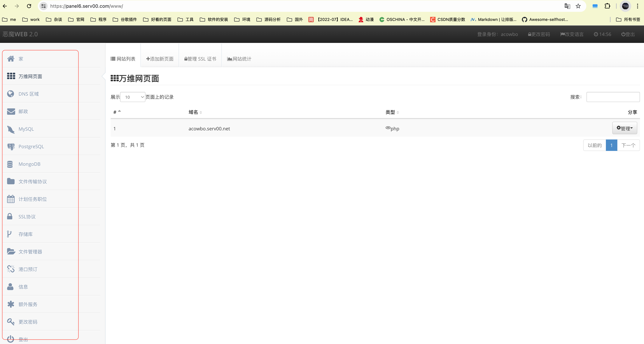Switch to the 添加新页面 tab
The image size is (644, 344).
pyautogui.click(x=160, y=59)
